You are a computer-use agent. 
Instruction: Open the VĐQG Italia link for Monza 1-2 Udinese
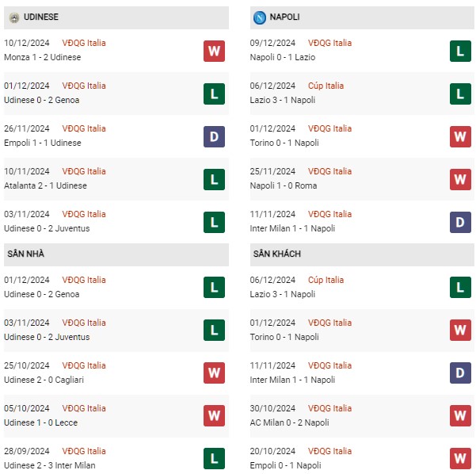point(84,43)
